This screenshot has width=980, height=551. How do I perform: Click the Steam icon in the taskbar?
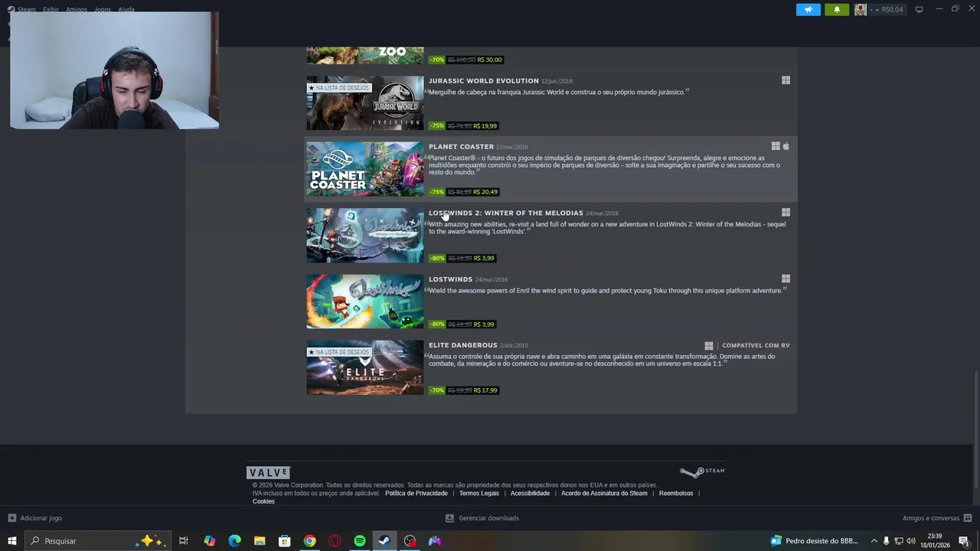(x=384, y=541)
